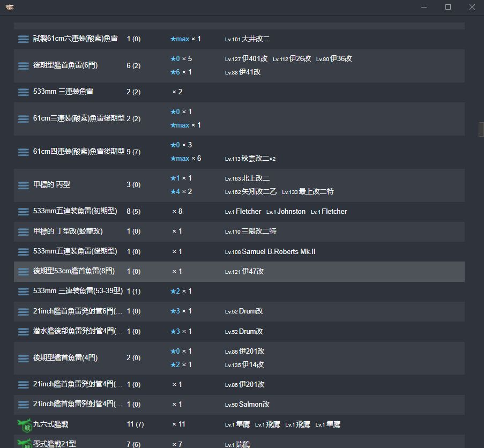484x448 pixels.
Task: Click torpedo icon beside 後期型艦首魚雷(6門)
Action: pos(24,66)
